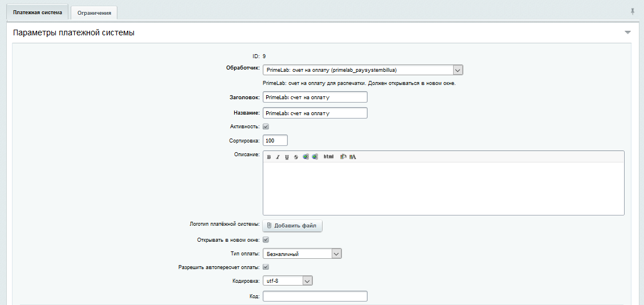This screenshot has width=644, height=305.
Task: Apply italic formatting in the description editor
Action: [278, 157]
